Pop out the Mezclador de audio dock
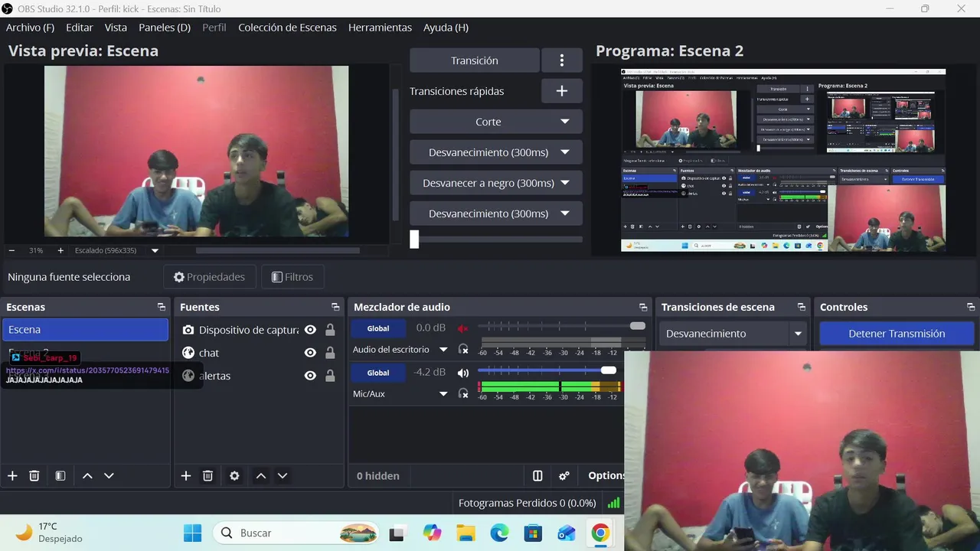980x551 pixels. [x=643, y=307]
